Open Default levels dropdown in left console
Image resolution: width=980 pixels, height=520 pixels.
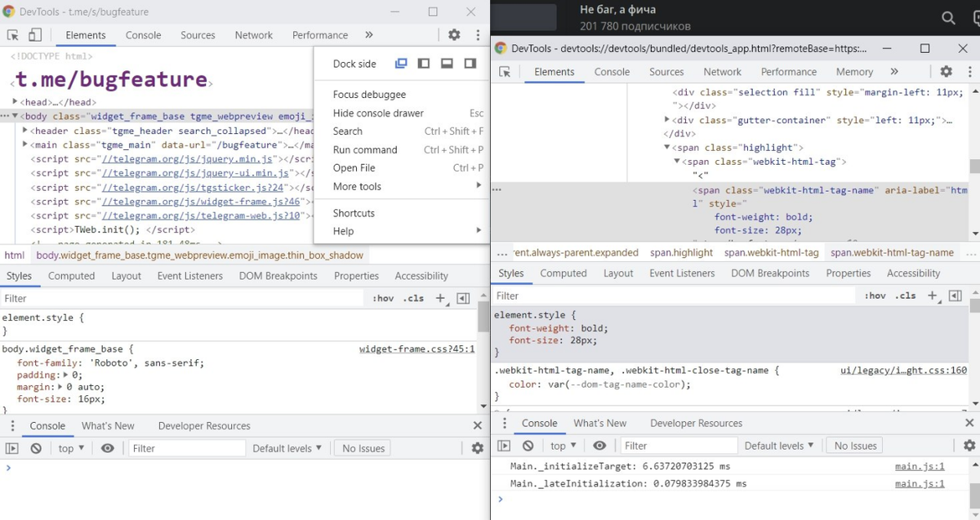coord(287,448)
